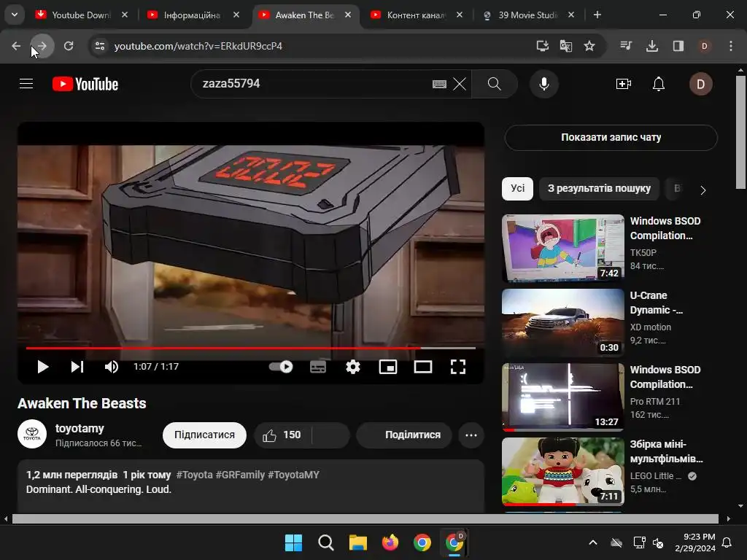This screenshot has height=560, width=747.
Task: Open toyotamy channel name link
Action: pos(80,428)
